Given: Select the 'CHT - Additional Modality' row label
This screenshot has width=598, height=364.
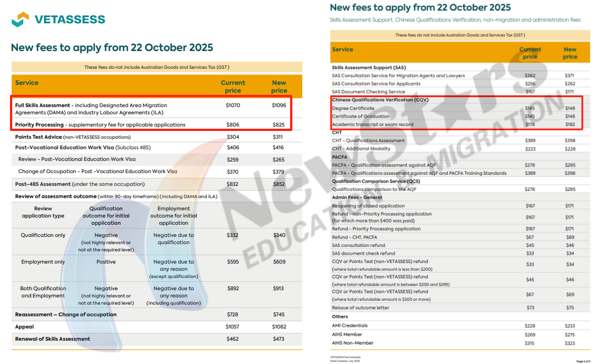Looking at the screenshot, I should (x=361, y=149).
